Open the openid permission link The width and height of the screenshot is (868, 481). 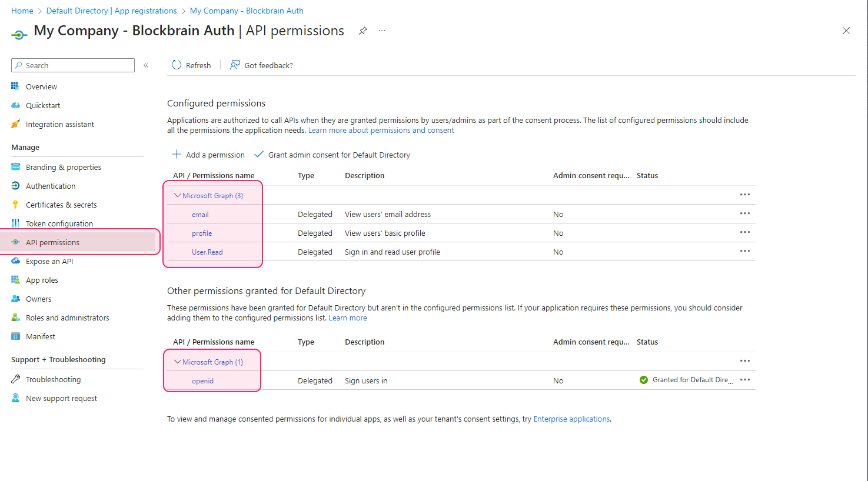(202, 381)
